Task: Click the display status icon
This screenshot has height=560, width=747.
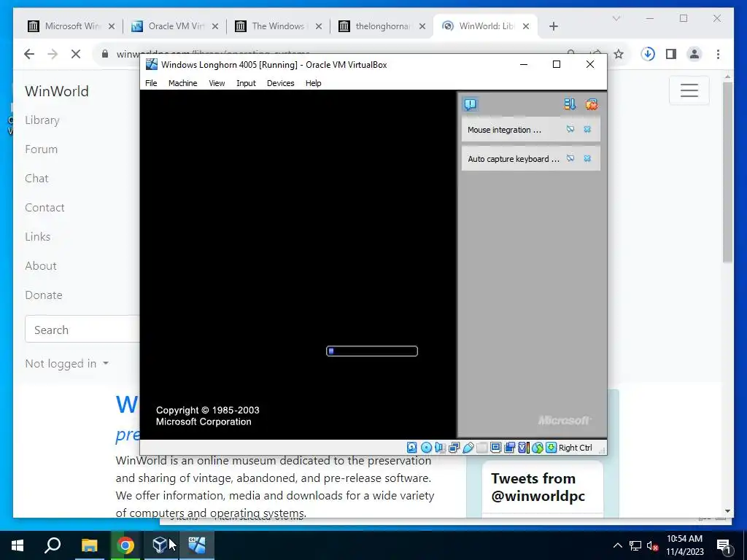Action: [495, 448]
